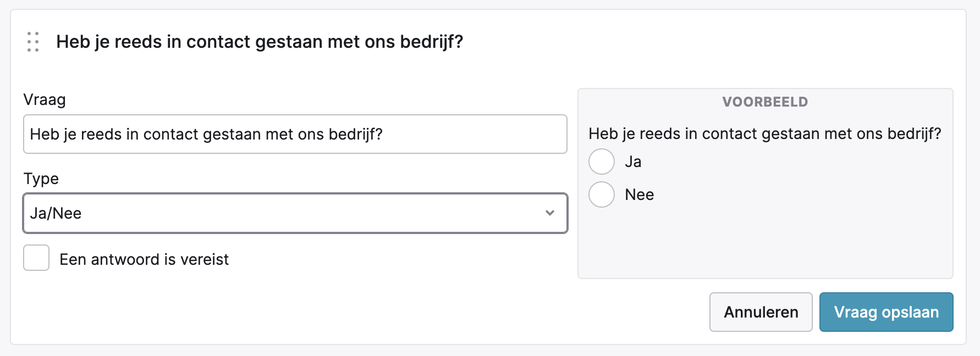Click the 'Ja/Nee' selected value text
This screenshot has width=980, height=356.
click(56, 213)
